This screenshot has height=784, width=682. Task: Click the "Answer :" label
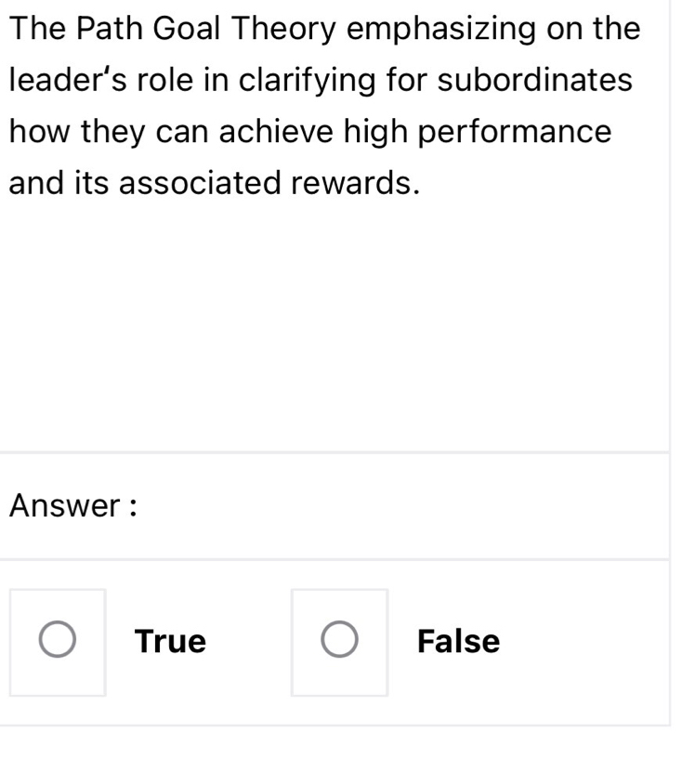(x=73, y=506)
